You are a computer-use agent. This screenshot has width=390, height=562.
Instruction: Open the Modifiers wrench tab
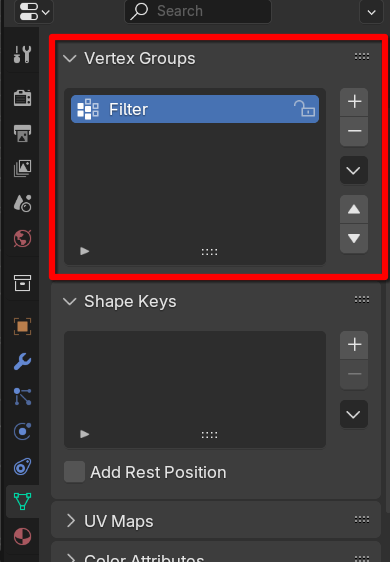tap(22, 361)
